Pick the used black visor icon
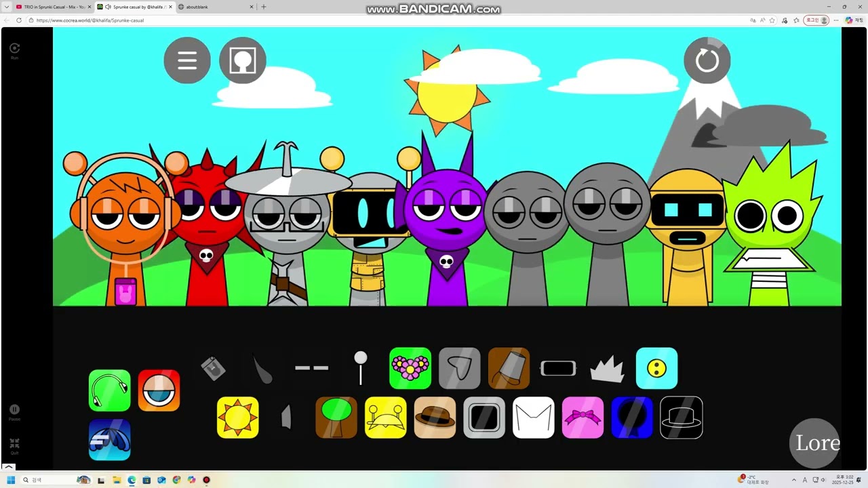The width and height of the screenshot is (868, 488). point(558,368)
